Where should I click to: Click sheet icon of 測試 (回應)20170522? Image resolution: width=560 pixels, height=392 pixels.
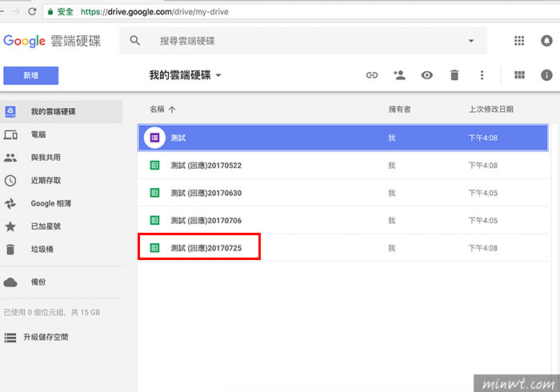154,166
